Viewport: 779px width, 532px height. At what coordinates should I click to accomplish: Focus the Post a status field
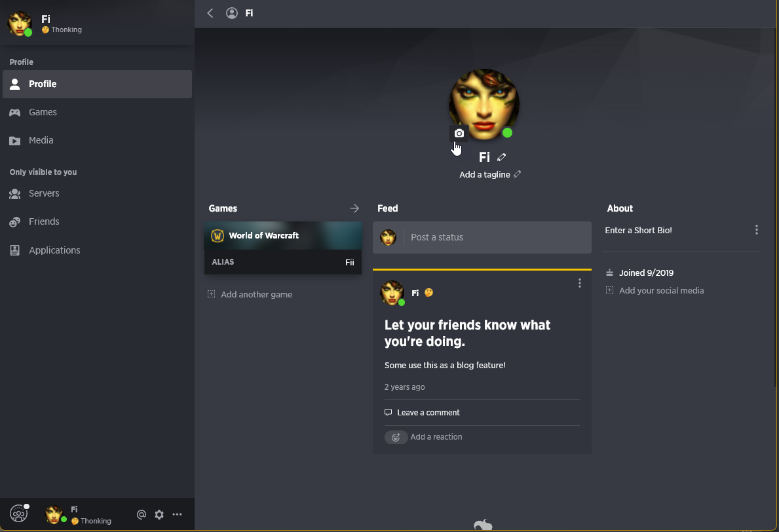(x=482, y=237)
